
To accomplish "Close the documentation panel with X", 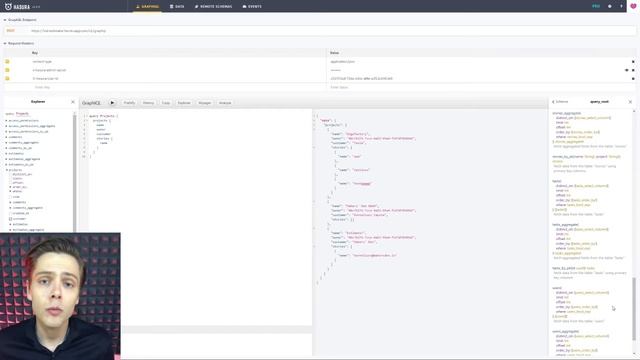I will tap(630, 102).
